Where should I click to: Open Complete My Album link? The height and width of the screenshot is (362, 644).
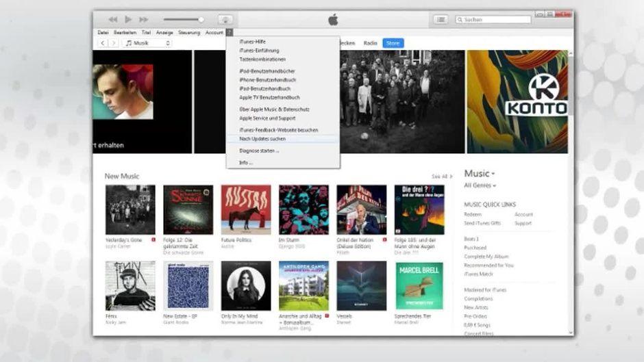486,257
